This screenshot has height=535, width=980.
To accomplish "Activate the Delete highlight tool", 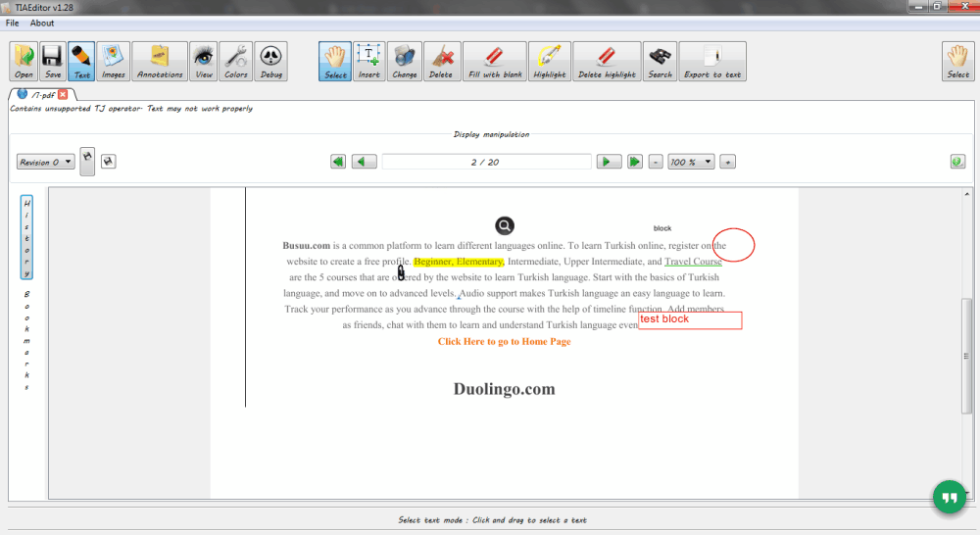I will [607, 62].
